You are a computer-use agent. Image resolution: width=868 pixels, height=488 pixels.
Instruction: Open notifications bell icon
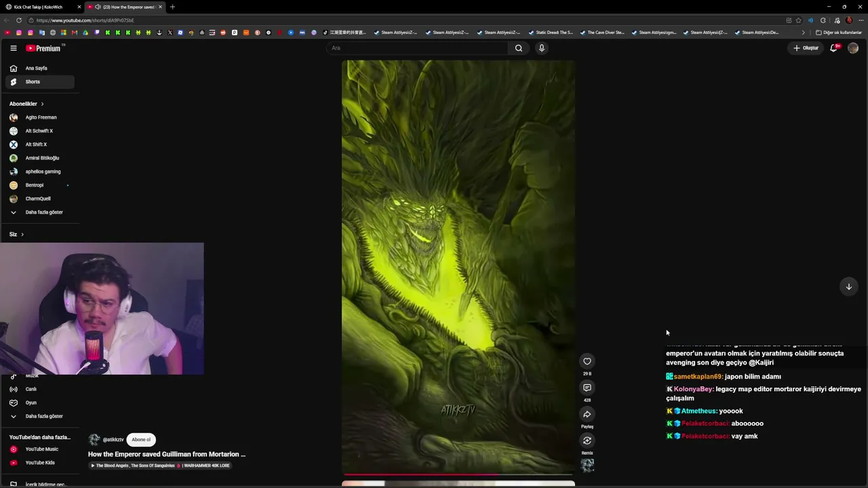pyautogui.click(x=833, y=48)
